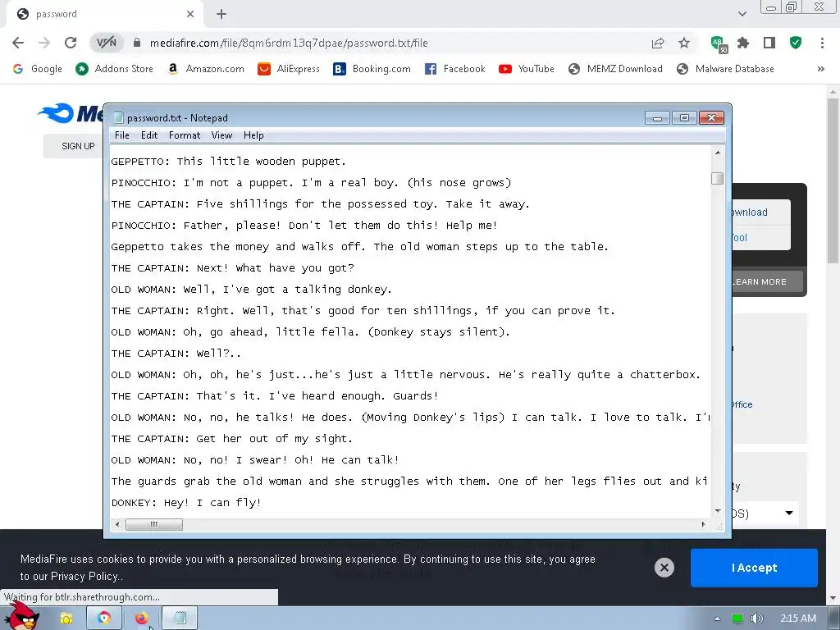Click the line "DONKEY: Hey! I can fly!"
This screenshot has height=630, width=840.
[x=186, y=503]
